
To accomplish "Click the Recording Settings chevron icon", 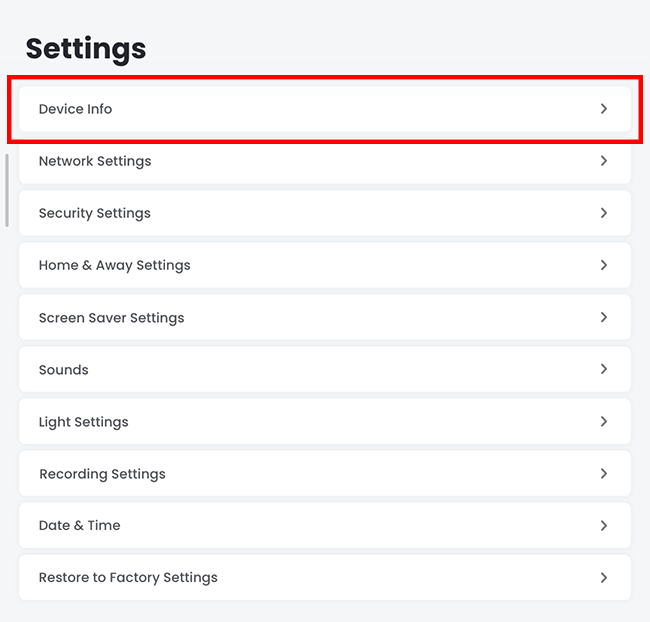I will [604, 474].
